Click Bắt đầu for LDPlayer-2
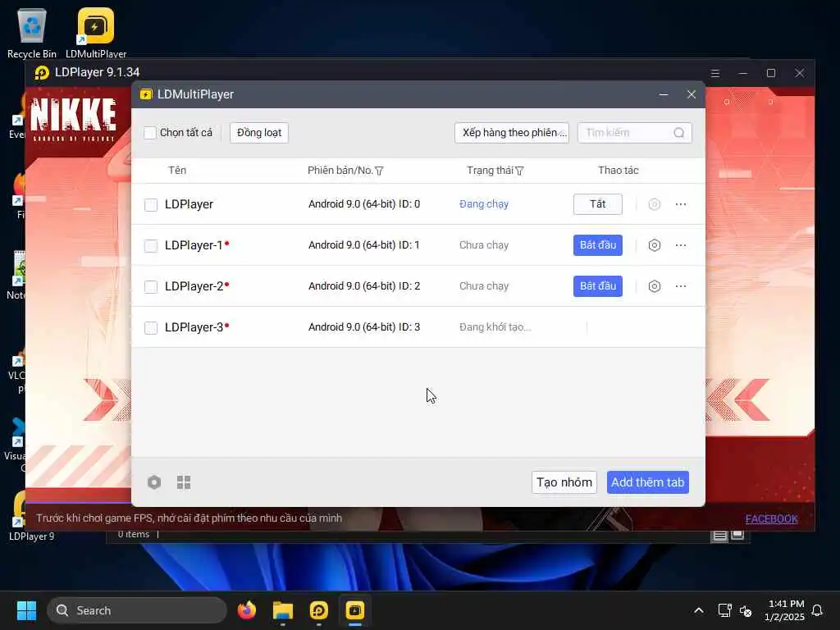Viewport: 840px width, 630px height. coord(598,286)
